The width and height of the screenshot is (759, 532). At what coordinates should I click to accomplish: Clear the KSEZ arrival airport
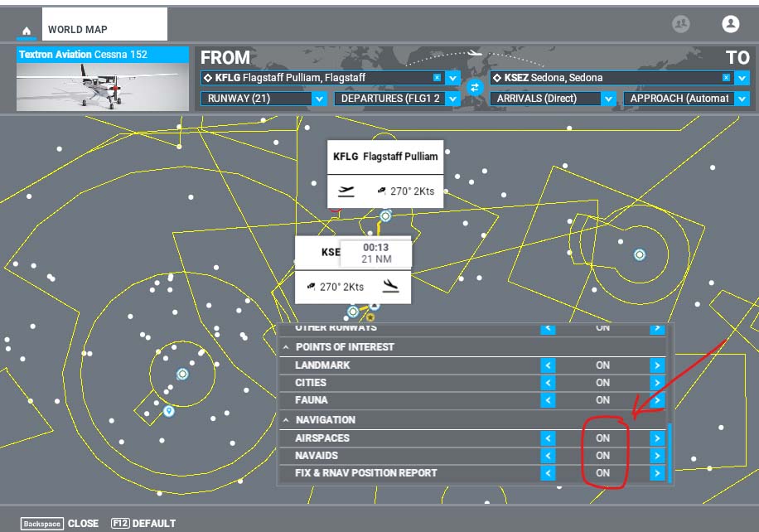click(726, 77)
